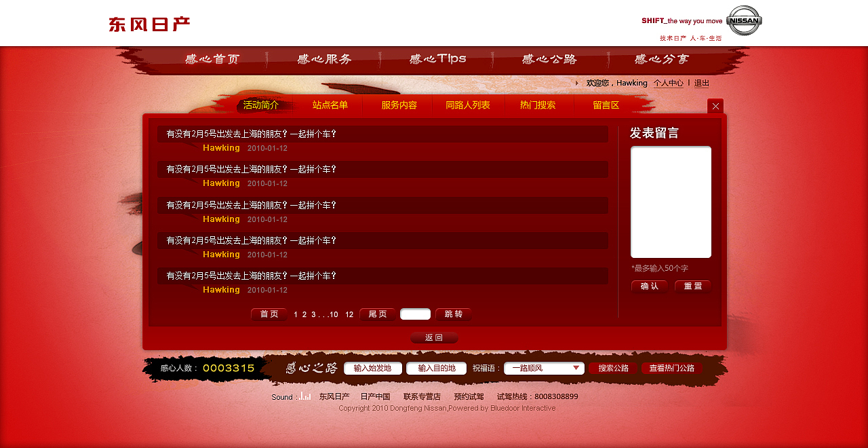
Task: Open 感心Tips navigation menu
Action: [x=437, y=59]
